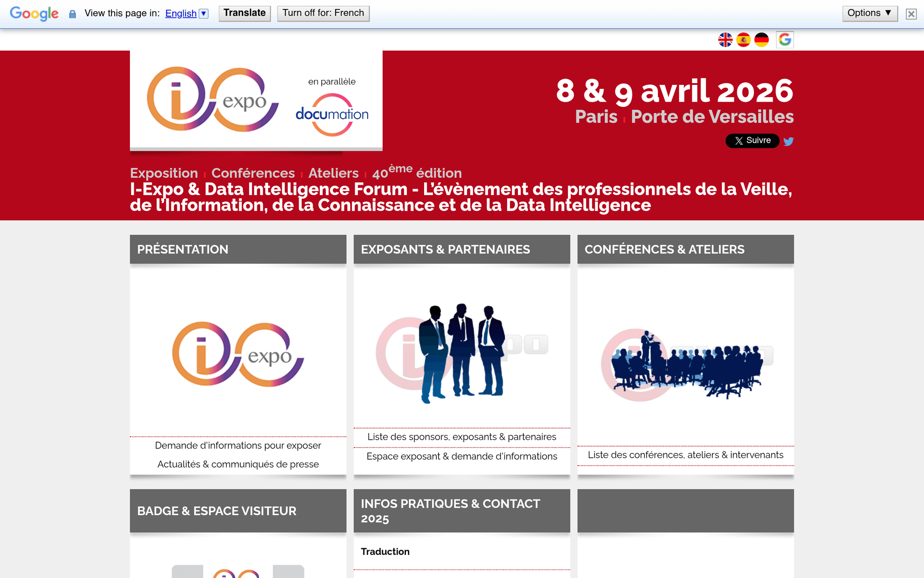Select the English language link

click(181, 14)
